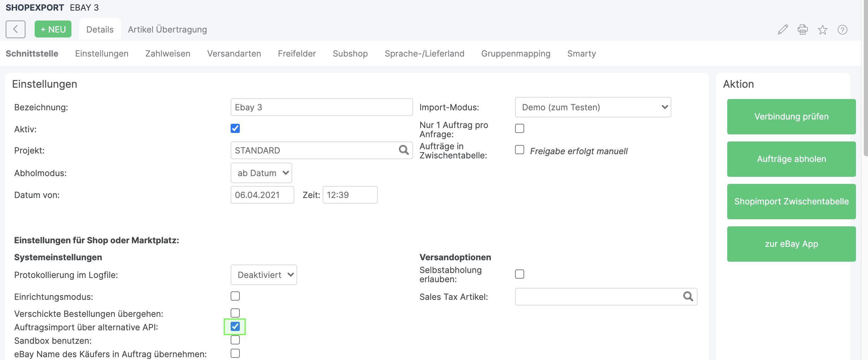Open help via question mark icon
Viewport: 868px width, 360px height.
(x=842, y=30)
